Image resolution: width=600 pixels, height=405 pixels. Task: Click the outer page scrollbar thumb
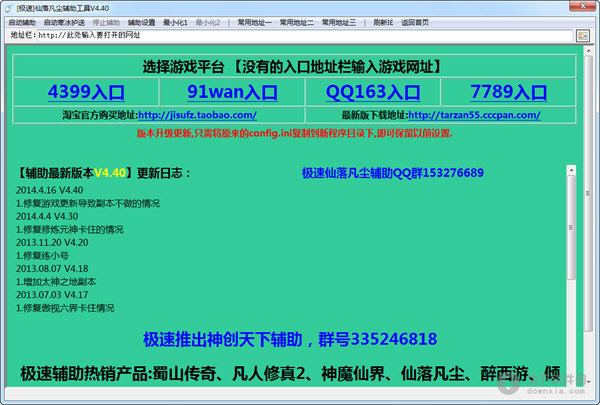coord(588,194)
